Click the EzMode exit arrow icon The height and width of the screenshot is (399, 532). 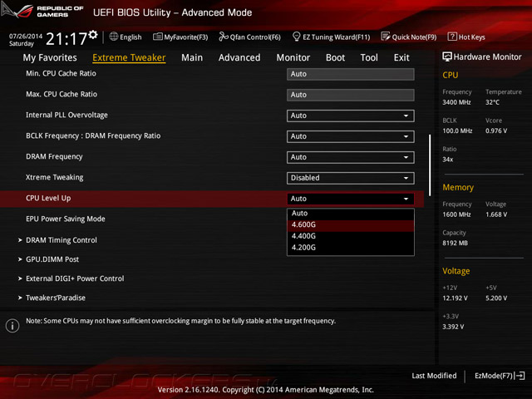[x=520, y=376]
